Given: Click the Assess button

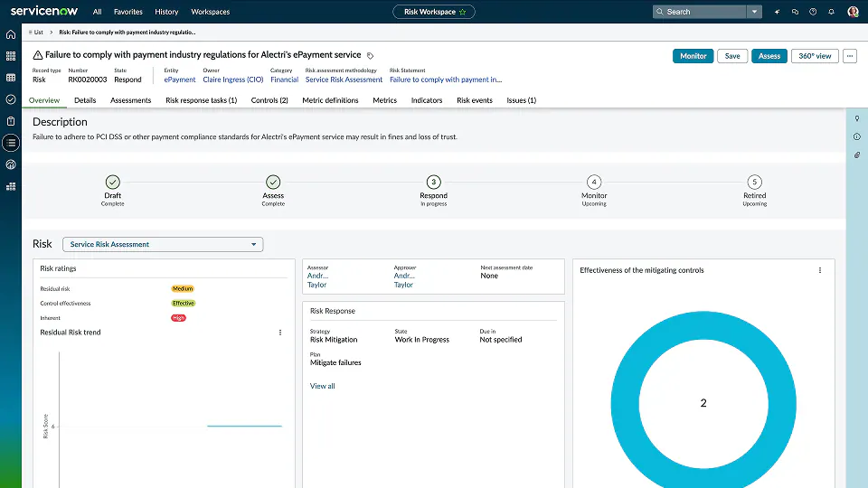Looking at the screenshot, I should pos(769,56).
